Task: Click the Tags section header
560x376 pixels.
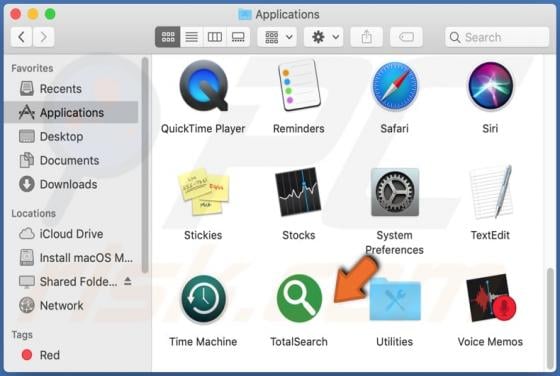Action: click(22, 335)
